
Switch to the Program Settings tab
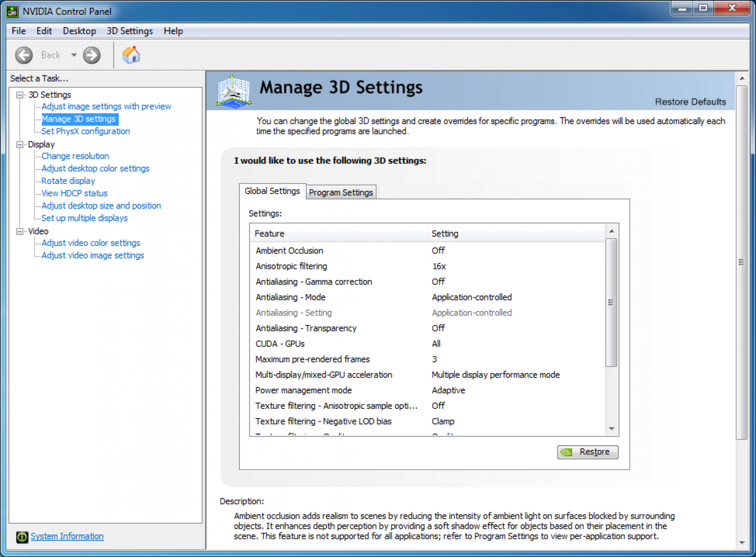pos(341,192)
